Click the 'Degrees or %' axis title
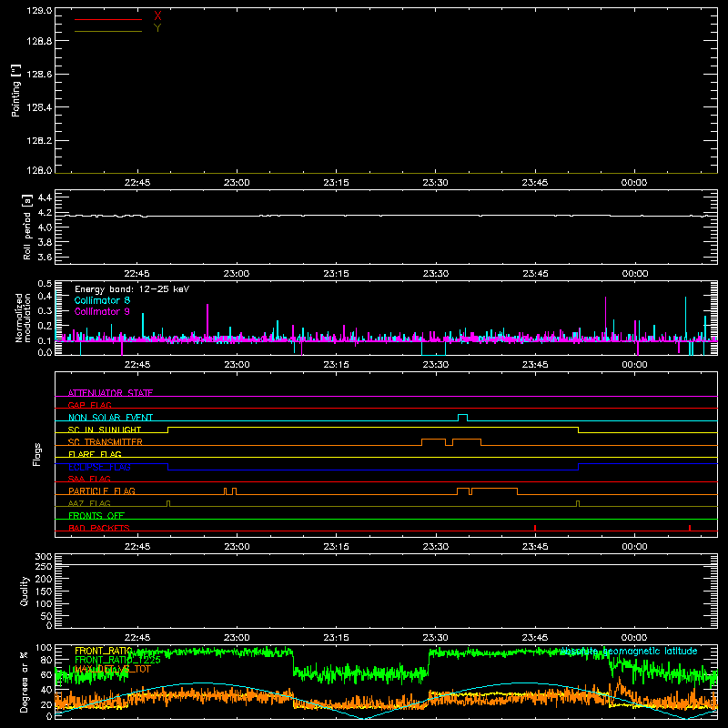Image resolution: width=728 pixels, height=728 pixels. tap(24, 682)
